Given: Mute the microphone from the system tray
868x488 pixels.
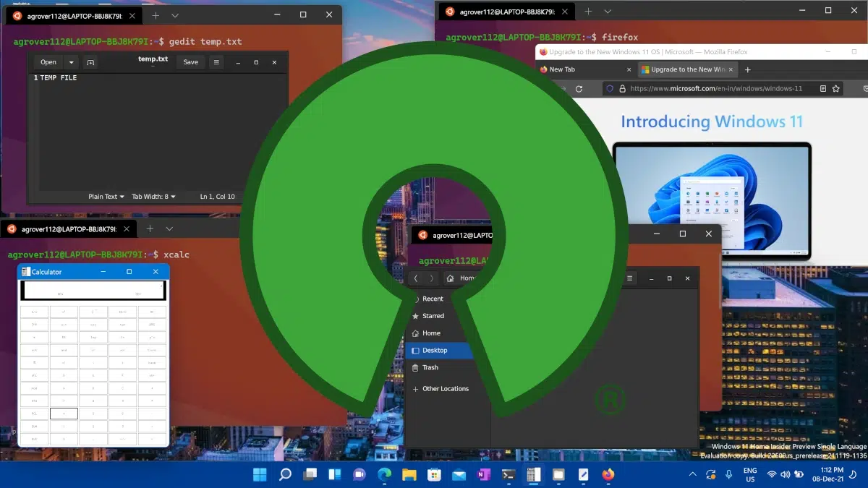Looking at the screenshot, I should (729, 475).
